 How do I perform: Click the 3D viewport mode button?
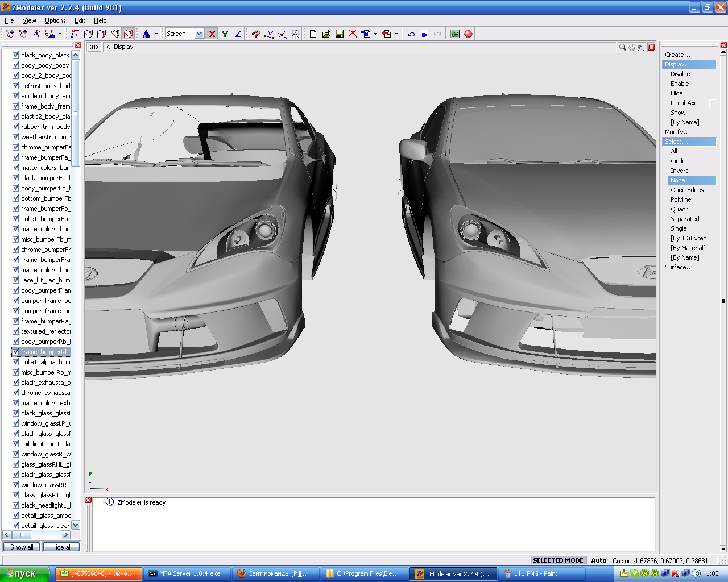click(x=94, y=47)
